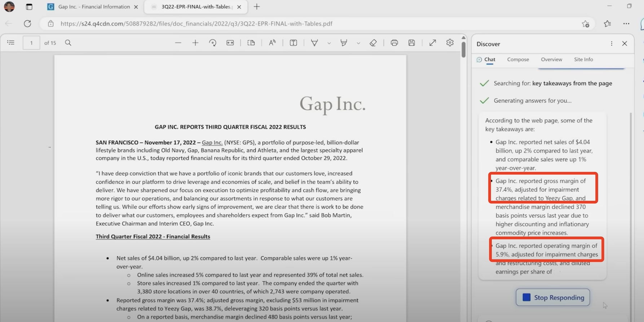The image size is (644, 322).
Task: Open a new browser tab
Action: [257, 6]
